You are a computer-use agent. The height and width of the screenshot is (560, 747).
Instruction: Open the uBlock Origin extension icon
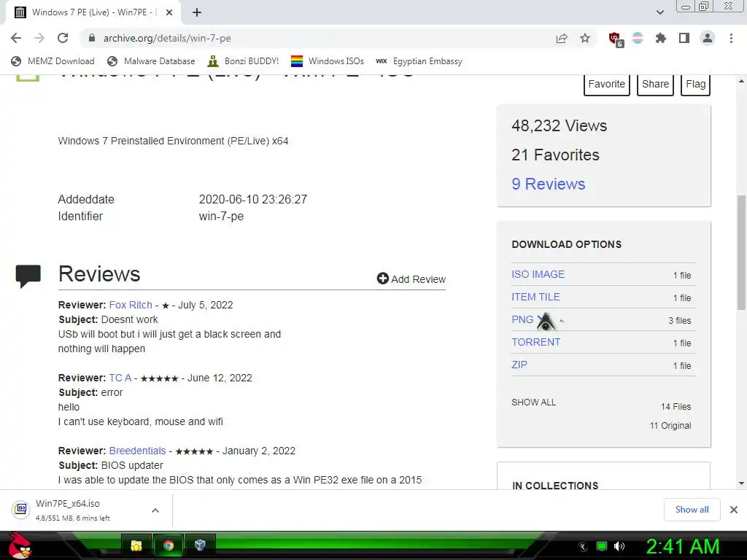[x=615, y=39]
